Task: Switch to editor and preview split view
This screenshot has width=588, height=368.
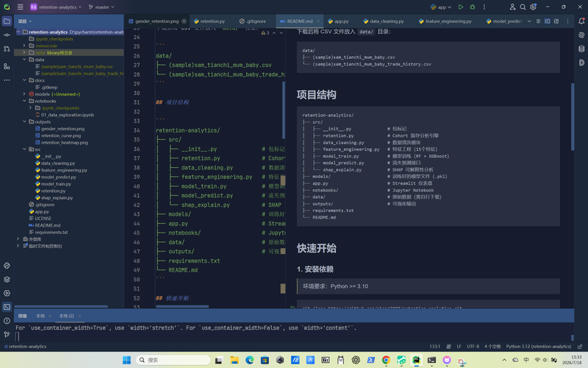Action: 547,21
